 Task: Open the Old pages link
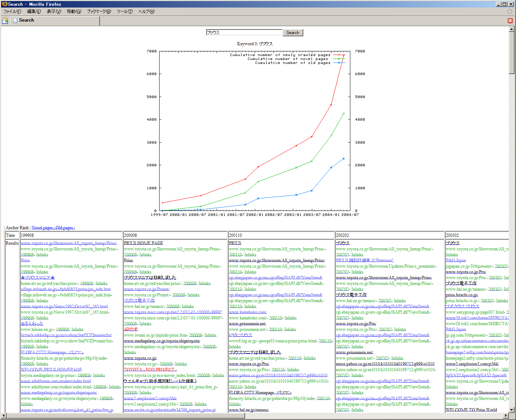(64, 227)
